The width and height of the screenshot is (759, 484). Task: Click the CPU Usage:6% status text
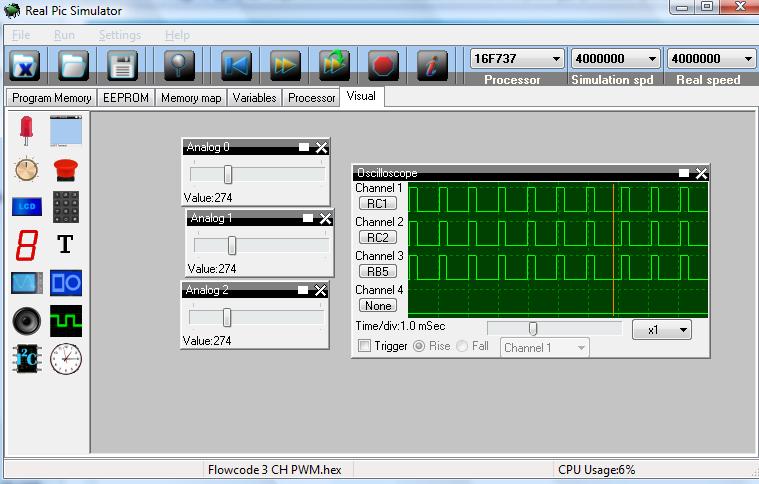click(596, 469)
